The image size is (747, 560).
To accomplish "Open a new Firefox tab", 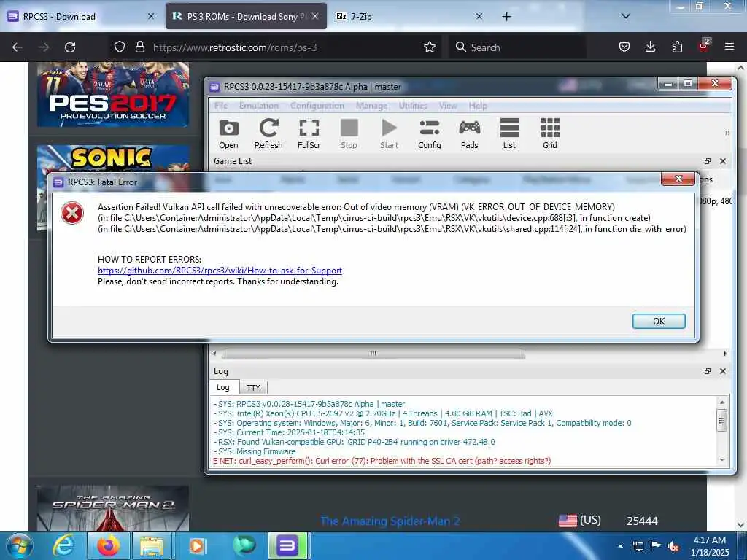I will tap(506, 17).
